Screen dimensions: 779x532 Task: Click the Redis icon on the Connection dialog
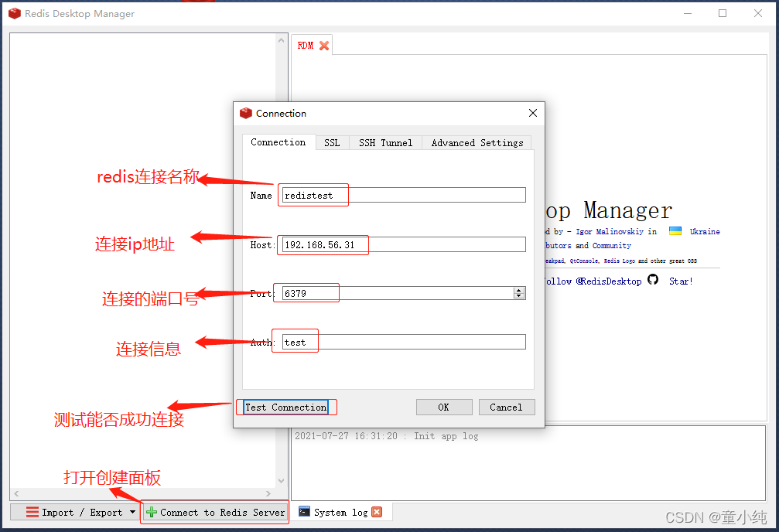pyautogui.click(x=246, y=113)
